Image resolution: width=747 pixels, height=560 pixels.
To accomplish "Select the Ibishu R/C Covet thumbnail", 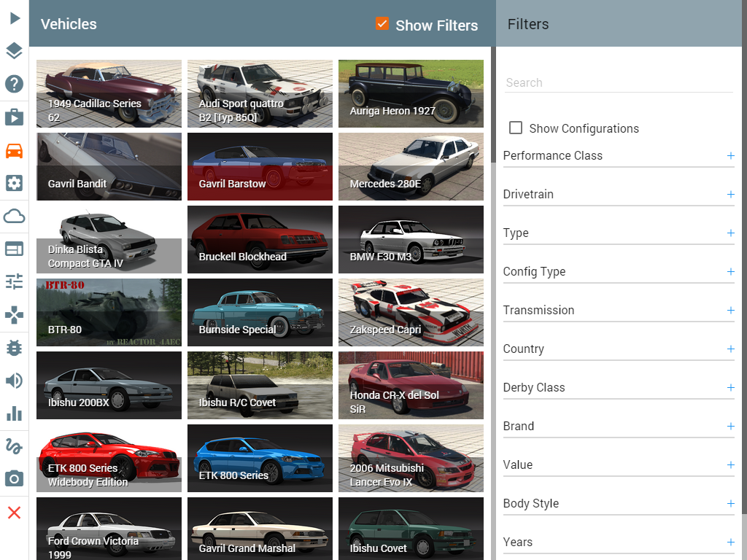I will click(x=260, y=385).
